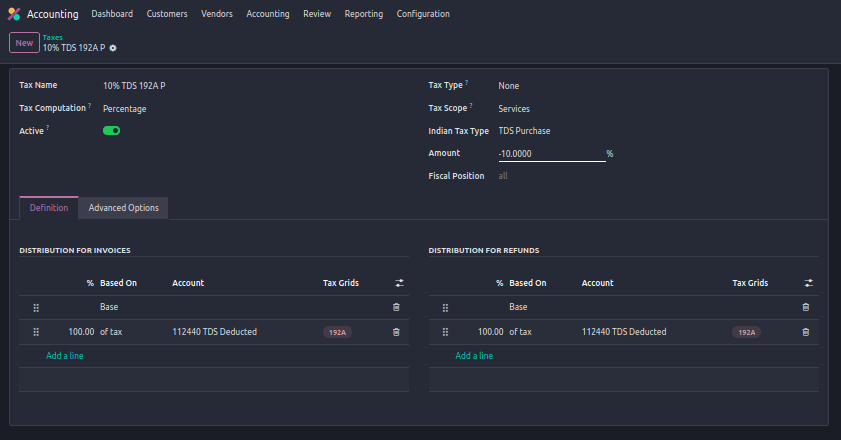Open column settings icon in refunds table
Viewport: 841px width, 440px height.
pyautogui.click(x=808, y=283)
